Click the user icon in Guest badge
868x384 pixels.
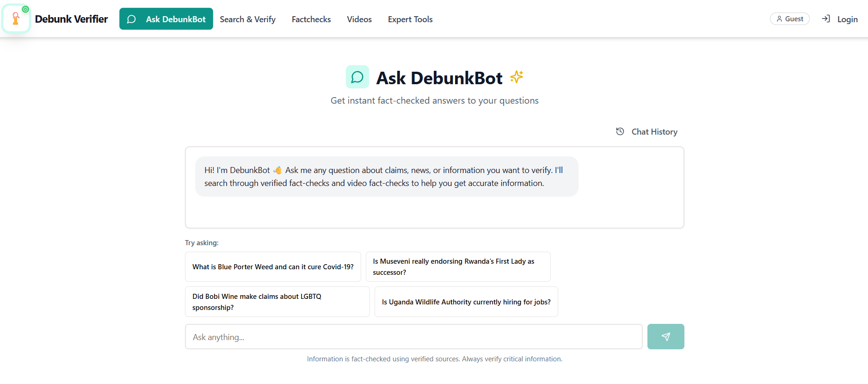coord(779,19)
